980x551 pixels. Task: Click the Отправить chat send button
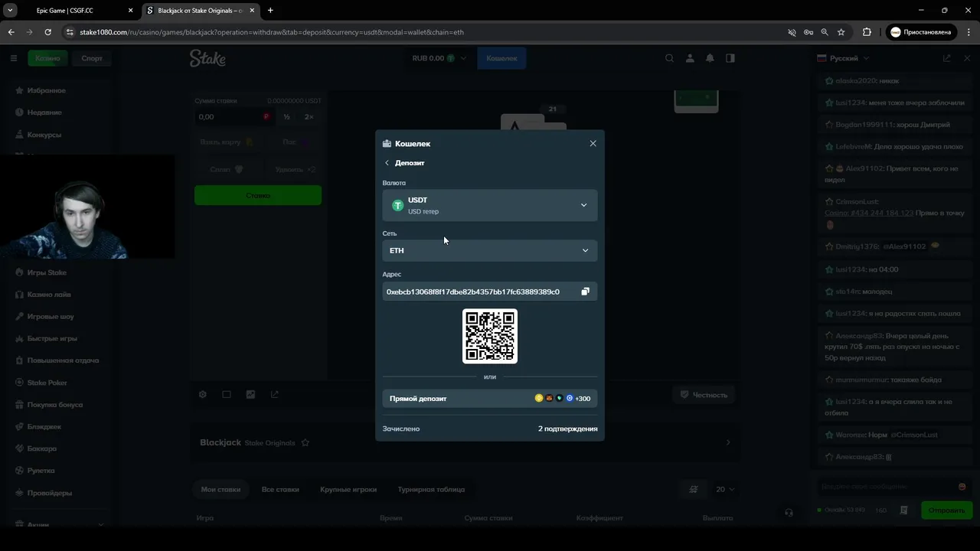946,510
